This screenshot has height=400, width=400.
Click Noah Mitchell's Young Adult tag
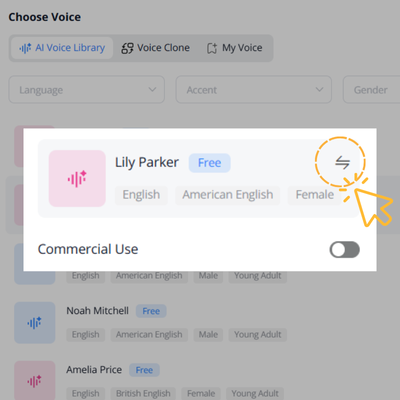pyautogui.click(x=258, y=335)
